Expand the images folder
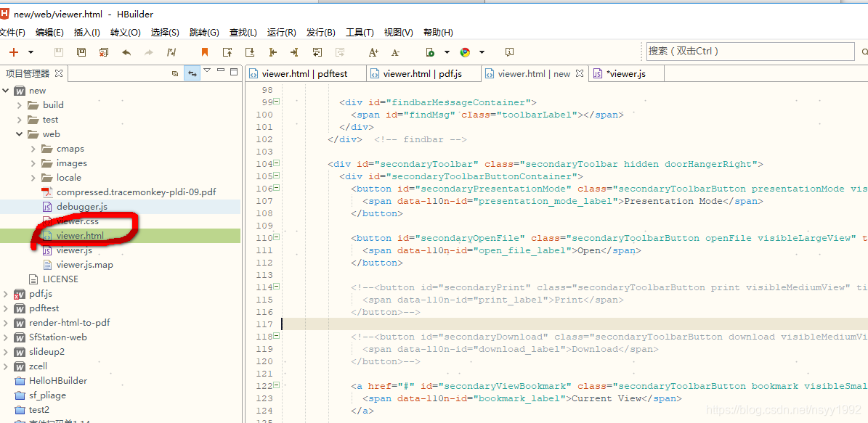The height and width of the screenshot is (423, 868). coord(33,163)
